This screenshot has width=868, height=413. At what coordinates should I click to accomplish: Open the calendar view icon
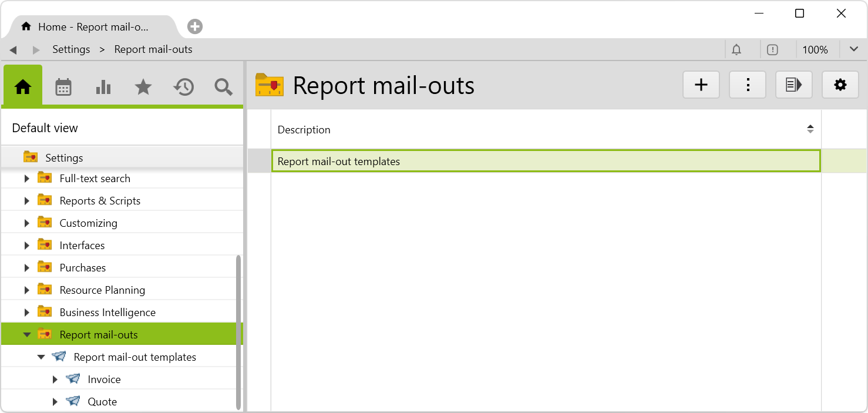pos(63,87)
